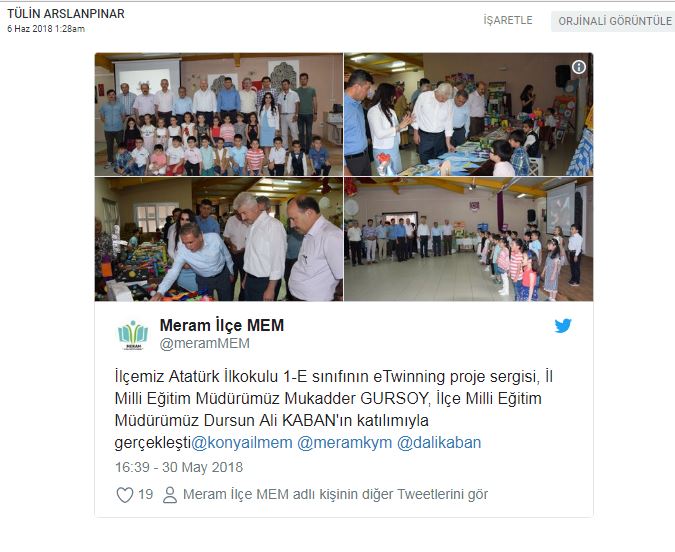Click the İŞARETLE button
This screenshot has height=552, width=675.
click(x=508, y=20)
